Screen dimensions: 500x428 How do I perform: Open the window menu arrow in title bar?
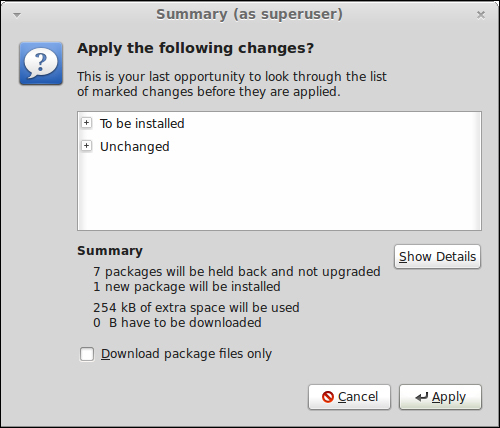17,15
